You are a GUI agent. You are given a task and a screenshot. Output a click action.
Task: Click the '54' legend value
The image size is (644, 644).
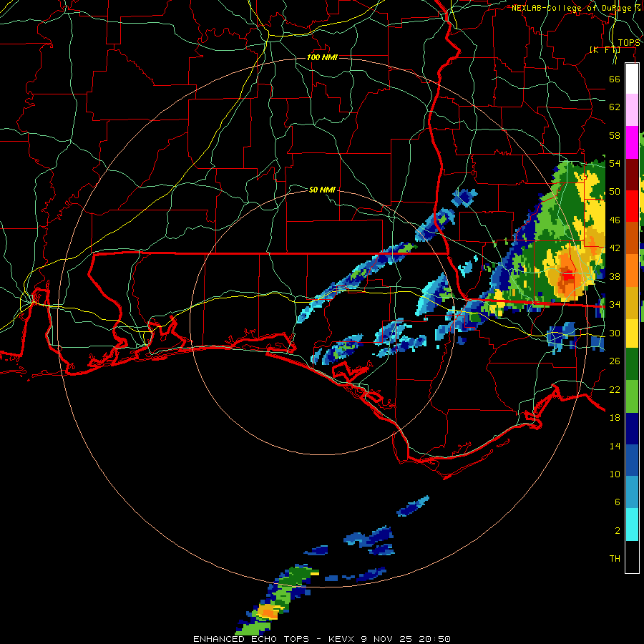coord(615,163)
